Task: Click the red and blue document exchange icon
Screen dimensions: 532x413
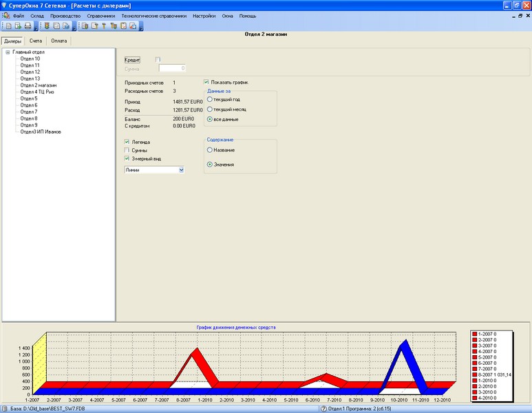Action: click(133, 25)
